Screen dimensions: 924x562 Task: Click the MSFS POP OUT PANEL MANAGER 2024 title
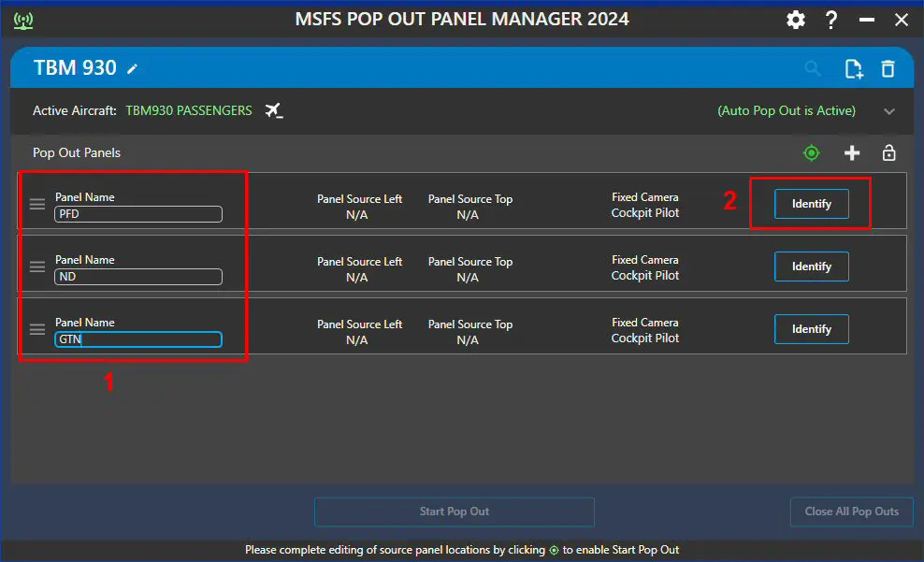click(462, 20)
